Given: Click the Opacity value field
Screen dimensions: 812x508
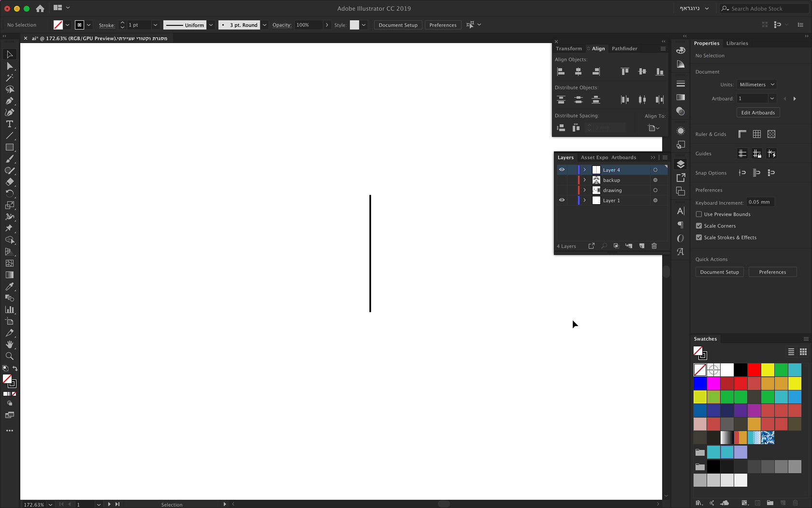Looking at the screenshot, I should click(x=308, y=25).
